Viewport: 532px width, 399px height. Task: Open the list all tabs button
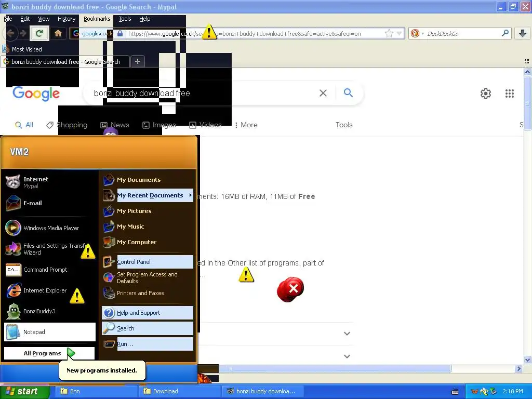[527, 61]
